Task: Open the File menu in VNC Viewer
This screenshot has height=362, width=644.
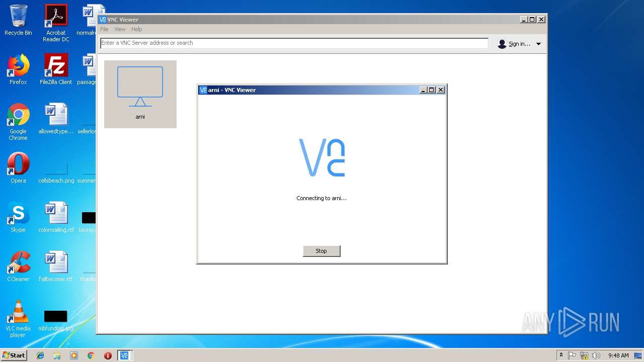Action: (x=104, y=29)
